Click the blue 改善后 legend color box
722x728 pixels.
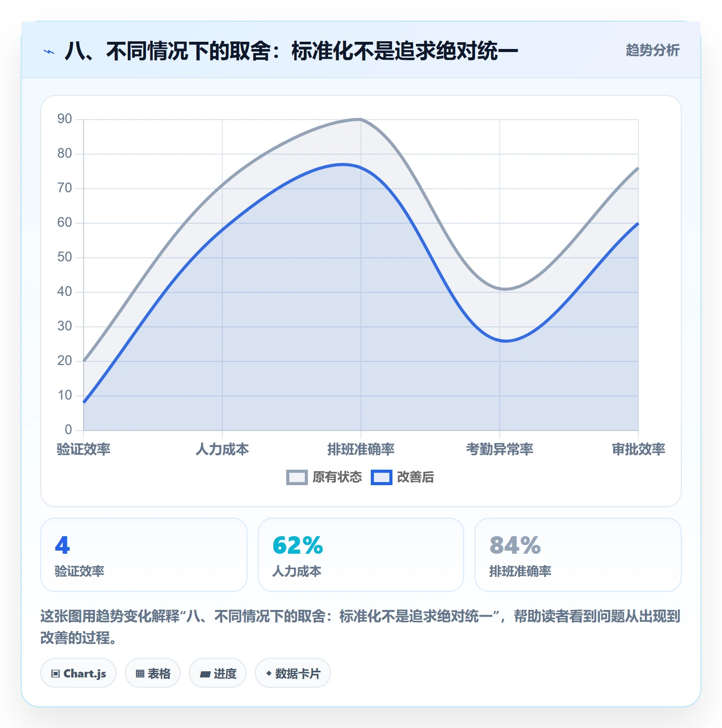pos(382,477)
